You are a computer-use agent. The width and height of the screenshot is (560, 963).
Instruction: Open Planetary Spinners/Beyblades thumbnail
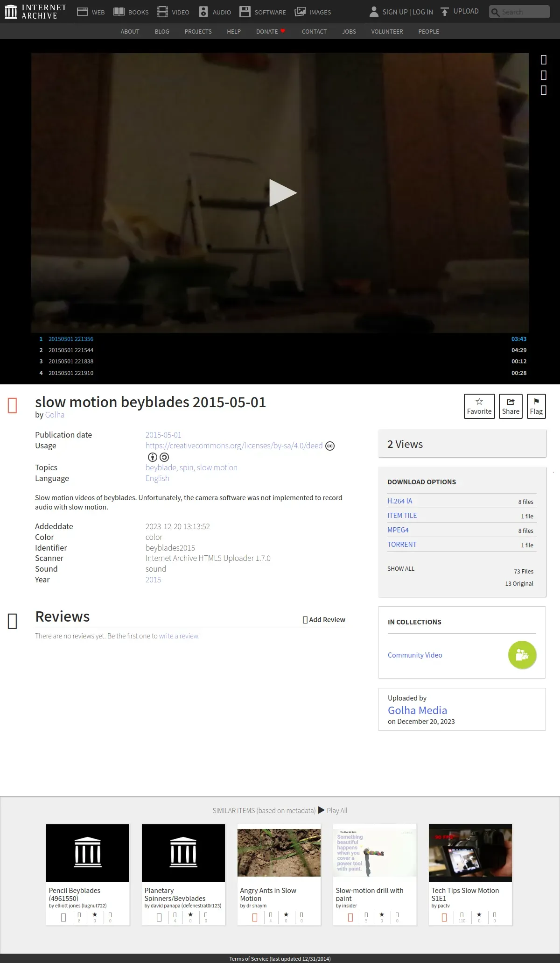pos(183,853)
